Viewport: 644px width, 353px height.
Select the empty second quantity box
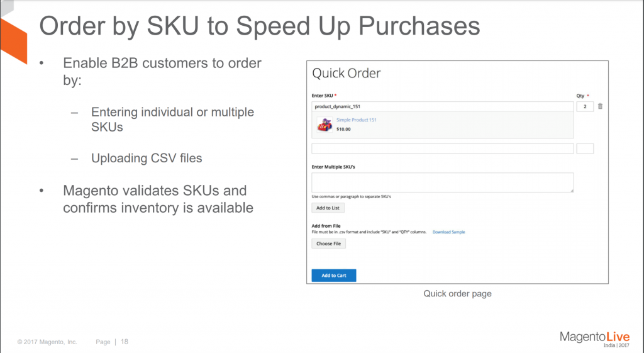pos(585,148)
